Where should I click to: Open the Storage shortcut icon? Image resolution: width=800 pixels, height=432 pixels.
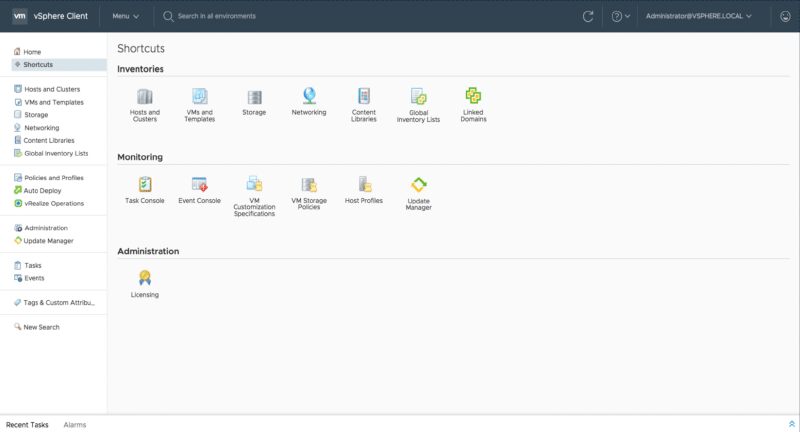click(254, 97)
